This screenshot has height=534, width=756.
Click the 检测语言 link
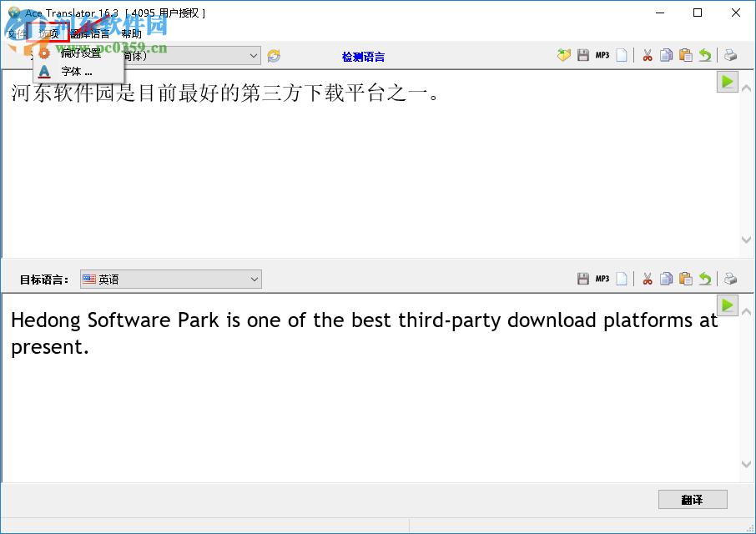(365, 55)
